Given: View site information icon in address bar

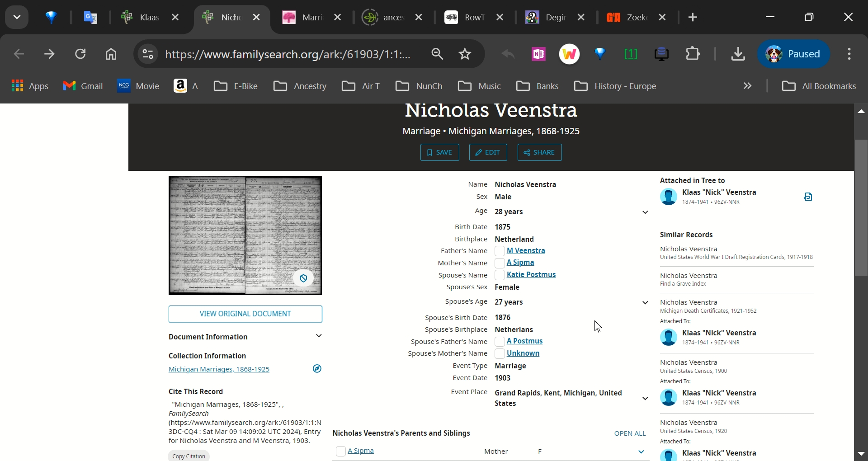Looking at the screenshot, I should (x=148, y=54).
